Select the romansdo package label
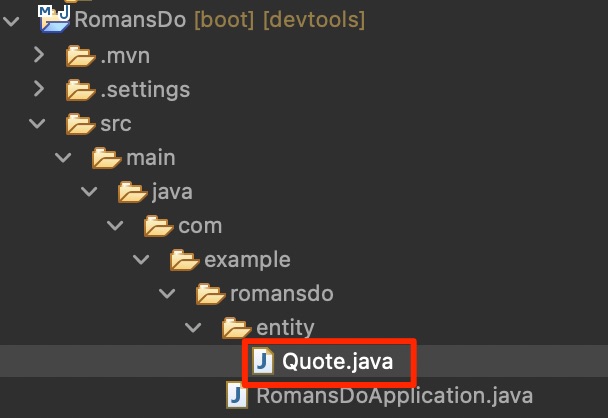608x418 pixels. point(281,294)
